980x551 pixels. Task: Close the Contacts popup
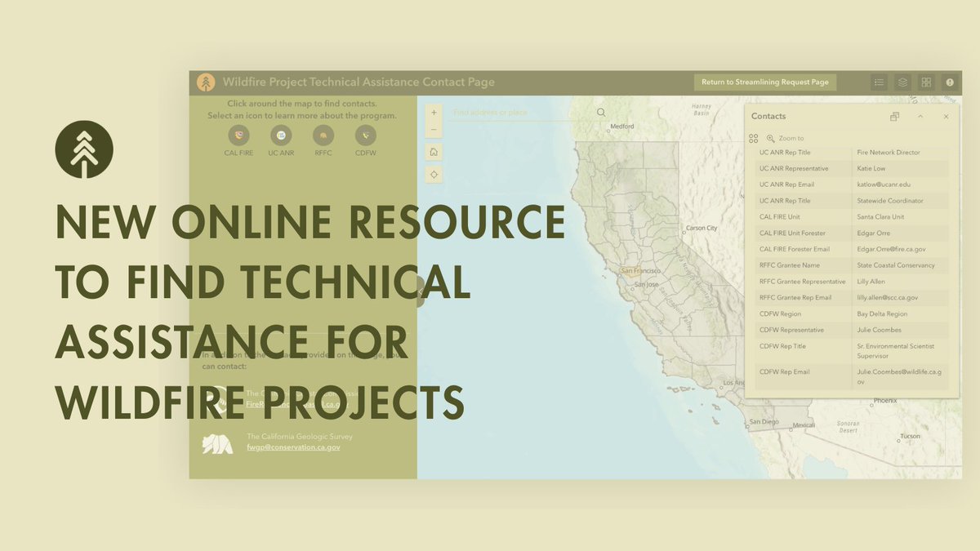[947, 117]
